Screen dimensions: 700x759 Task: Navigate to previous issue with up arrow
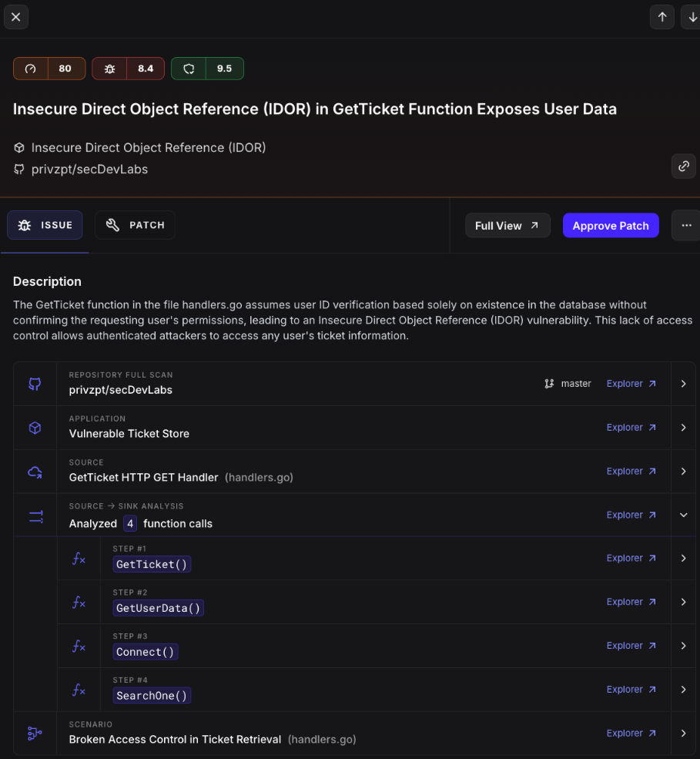coord(662,17)
